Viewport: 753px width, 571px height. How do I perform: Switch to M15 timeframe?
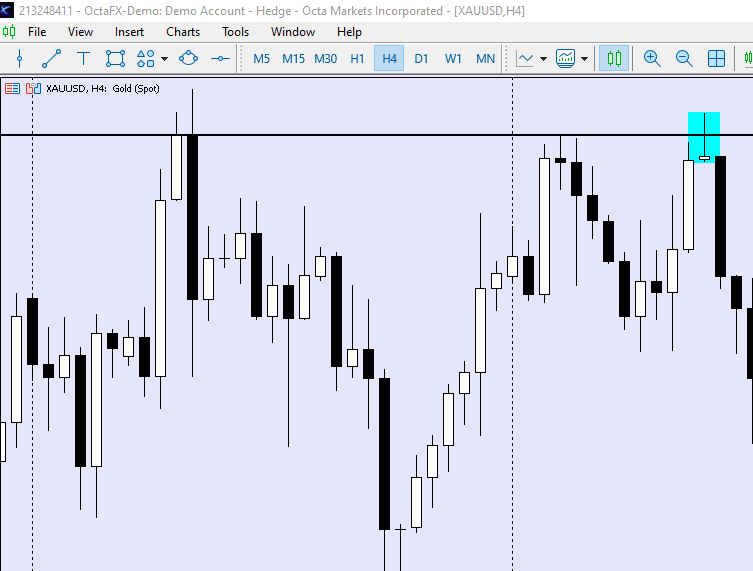293,59
